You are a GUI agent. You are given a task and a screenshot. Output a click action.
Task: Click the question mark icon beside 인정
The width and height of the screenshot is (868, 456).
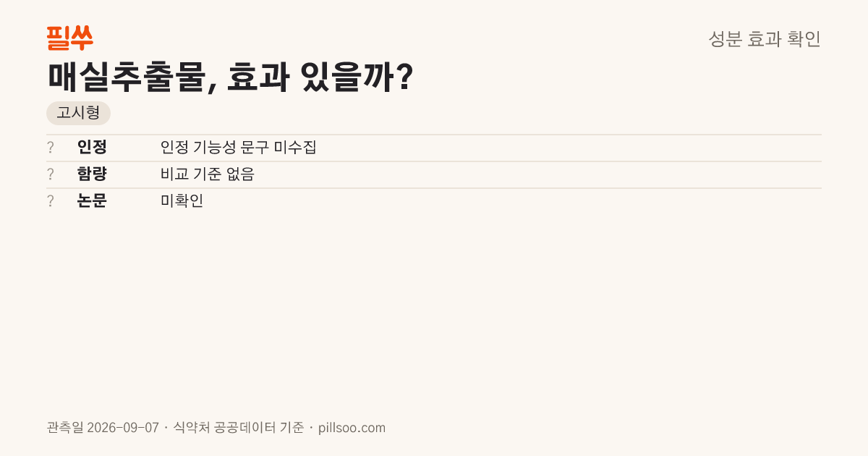coord(51,148)
